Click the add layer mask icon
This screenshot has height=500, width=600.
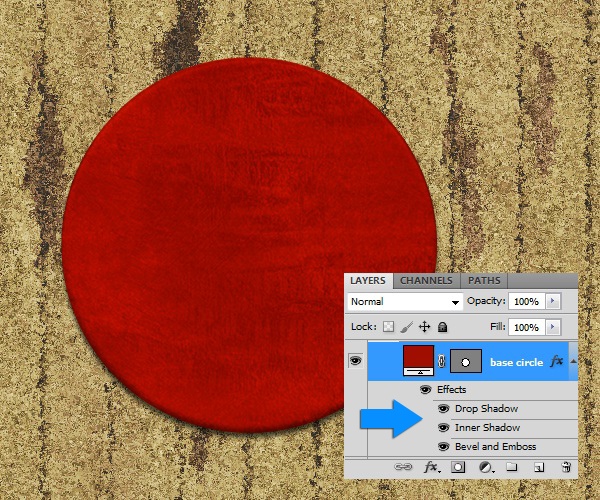[458, 466]
